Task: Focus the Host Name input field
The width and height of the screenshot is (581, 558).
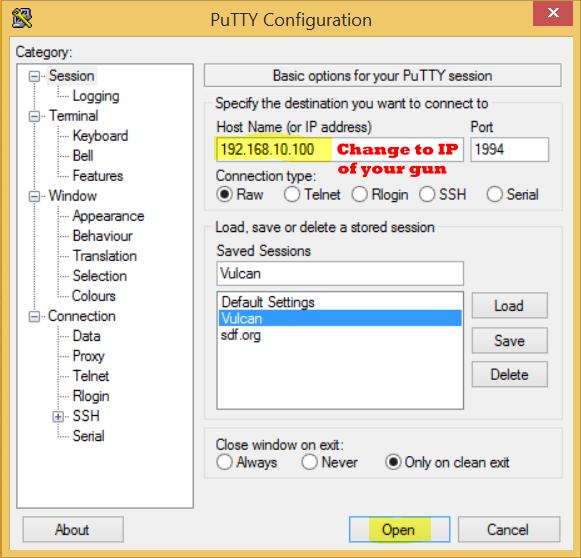Action: pos(339,149)
